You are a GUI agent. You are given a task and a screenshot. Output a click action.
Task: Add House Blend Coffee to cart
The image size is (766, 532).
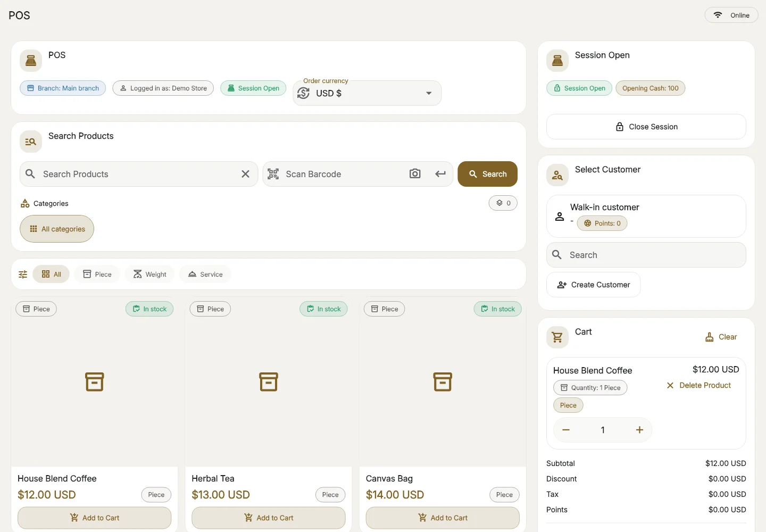tap(95, 518)
